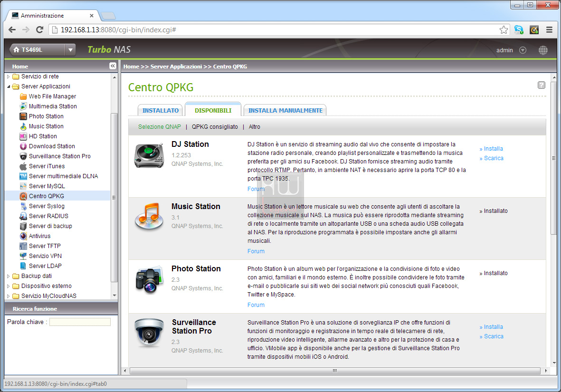Close the Amministrazione browser tab
Screen dimensions: 561x392
point(92,15)
